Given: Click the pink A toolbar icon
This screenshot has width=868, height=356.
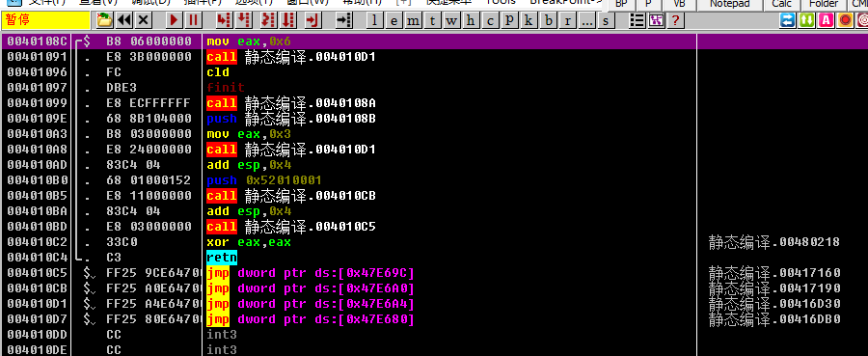Looking at the screenshot, I should pyautogui.click(x=826, y=21).
